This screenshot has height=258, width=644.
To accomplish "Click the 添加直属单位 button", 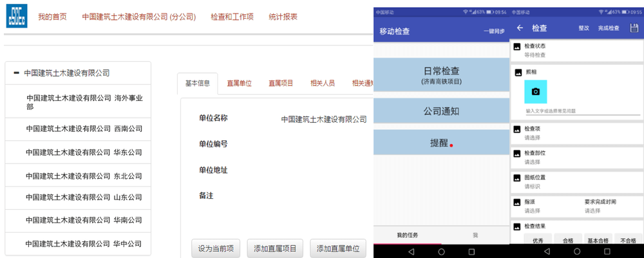I will tap(338, 248).
